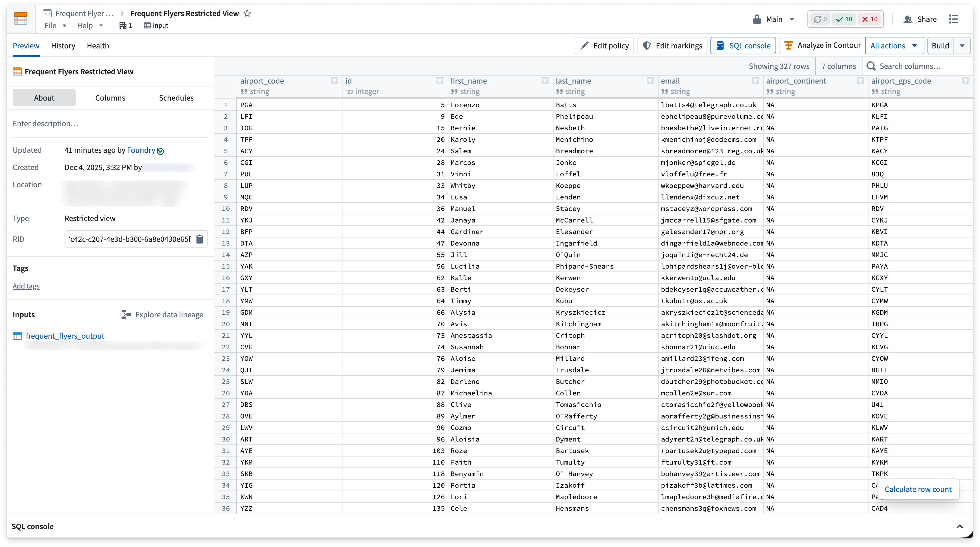Click the passed checks 10 indicator
The height and width of the screenshot is (547, 980).
click(844, 19)
